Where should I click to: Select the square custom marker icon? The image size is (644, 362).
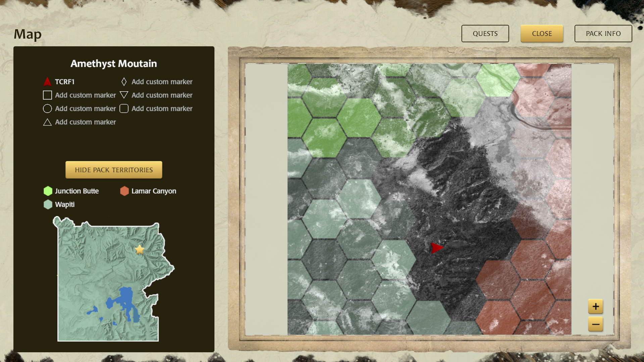click(47, 95)
